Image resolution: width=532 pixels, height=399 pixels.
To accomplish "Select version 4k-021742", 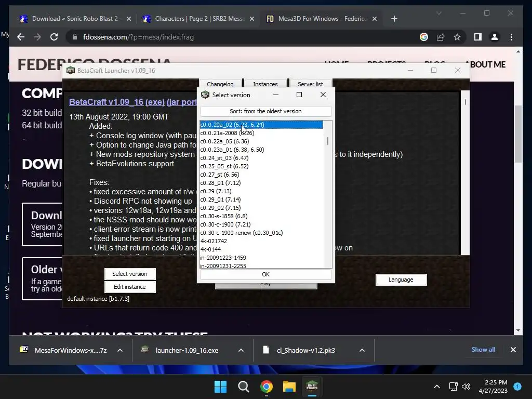I will point(261,241).
